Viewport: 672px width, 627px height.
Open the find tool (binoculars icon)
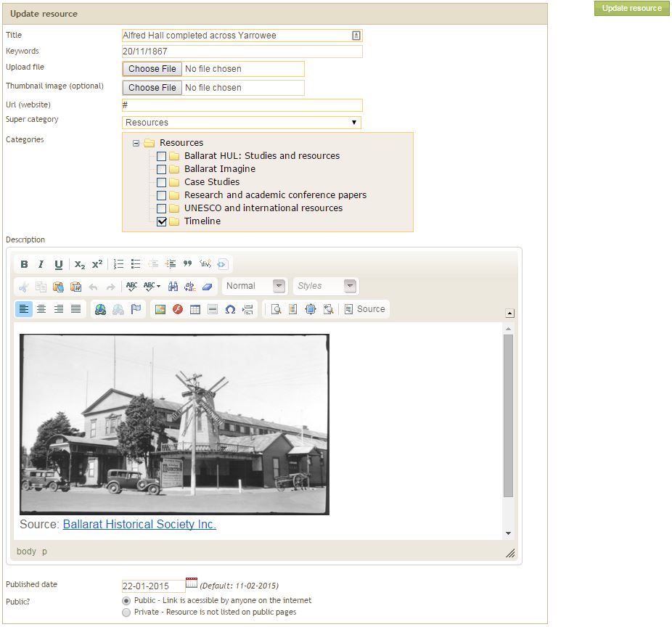click(x=173, y=287)
